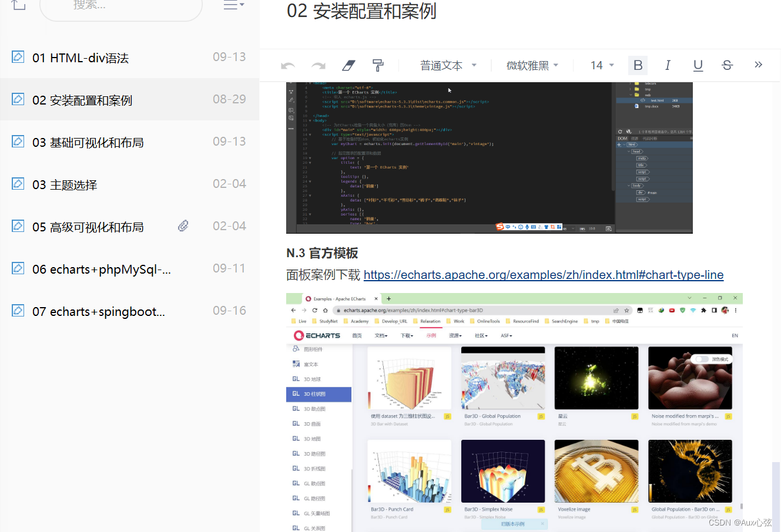The width and height of the screenshot is (781, 532).
Task: Click the format painter icon
Action: pyautogui.click(x=378, y=65)
